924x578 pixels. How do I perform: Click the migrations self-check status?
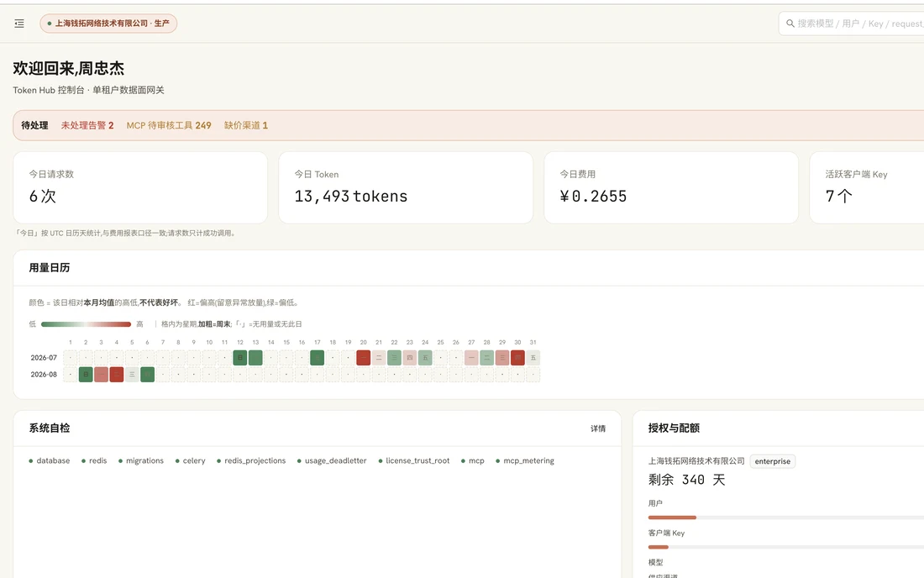[x=141, y=460]
